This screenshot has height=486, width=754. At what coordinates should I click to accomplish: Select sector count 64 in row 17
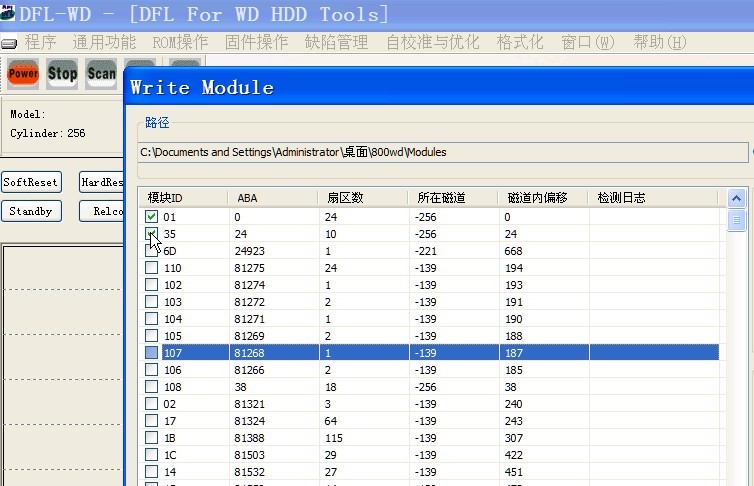[331, 421]
